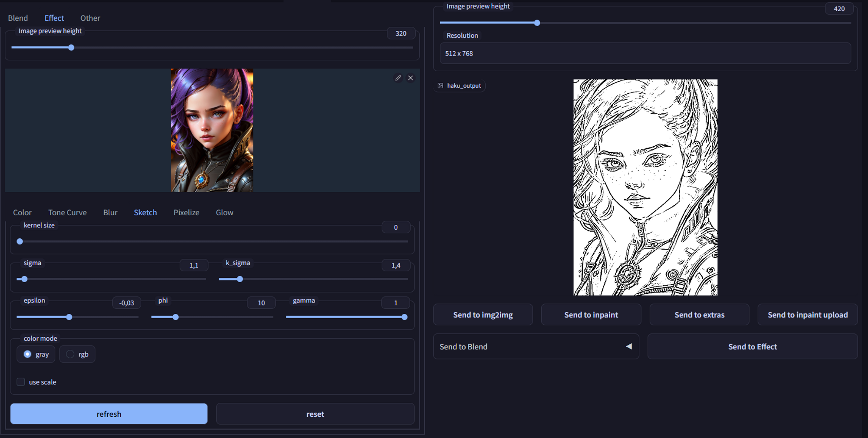Click the reset button
Image resolution: width=868 pixels, height=438 pixels.
[315, 414]
